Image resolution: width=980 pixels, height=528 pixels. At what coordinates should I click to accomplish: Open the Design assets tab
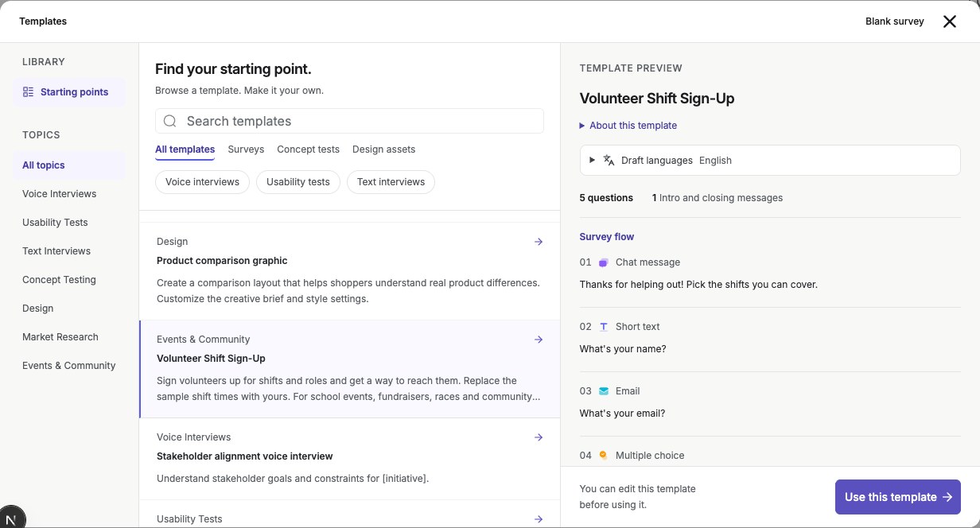(383, 149)
